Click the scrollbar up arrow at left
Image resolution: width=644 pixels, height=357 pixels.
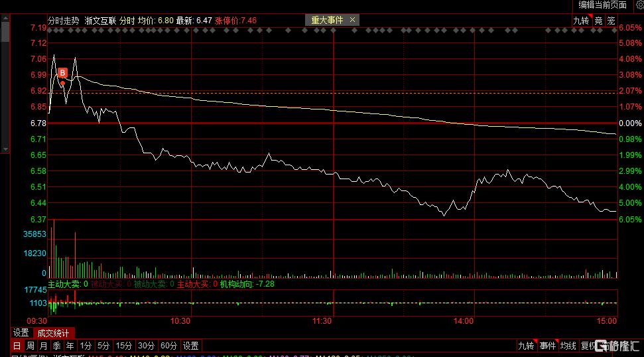(5, 18)
